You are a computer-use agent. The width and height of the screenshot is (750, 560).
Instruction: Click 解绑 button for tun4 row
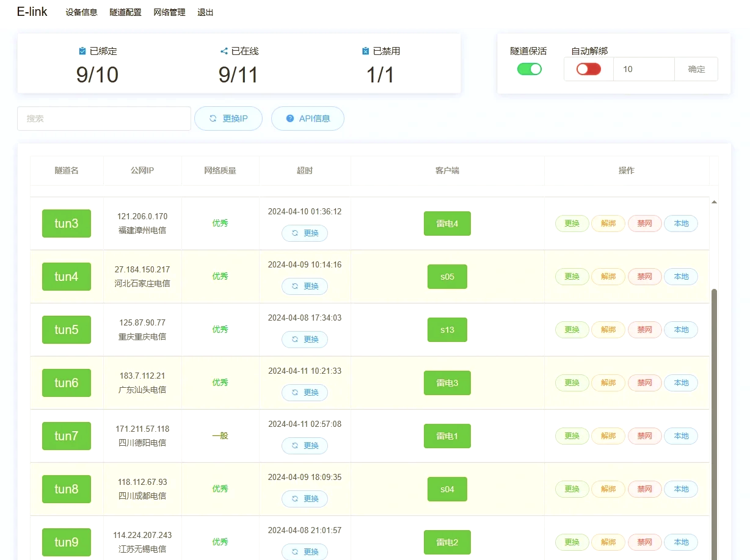click(x=608, y=277)
